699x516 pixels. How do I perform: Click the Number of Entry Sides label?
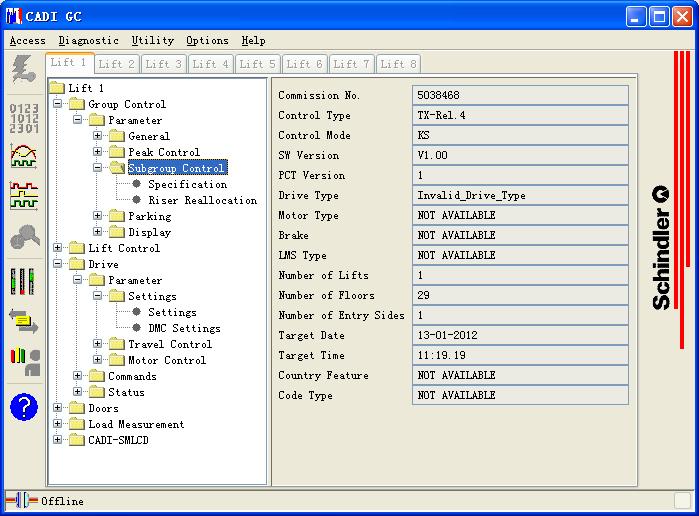pos(341,315)
